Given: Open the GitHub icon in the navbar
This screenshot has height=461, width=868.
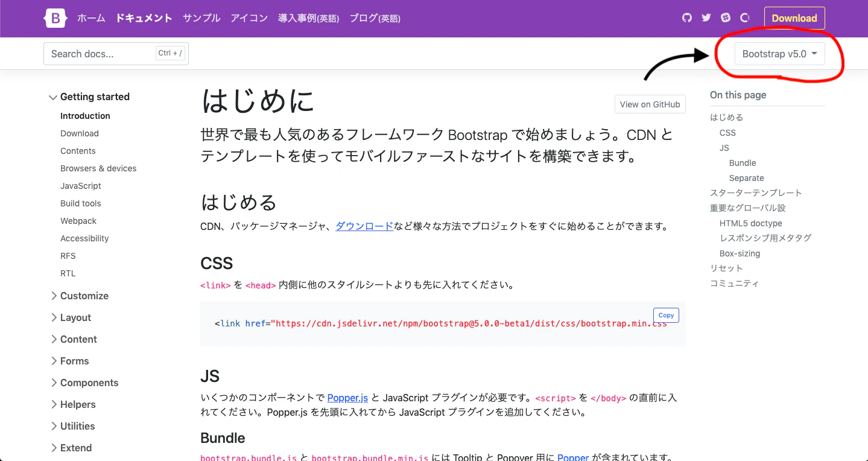Looking at the screenshot, I should click(x=686, y=17).
